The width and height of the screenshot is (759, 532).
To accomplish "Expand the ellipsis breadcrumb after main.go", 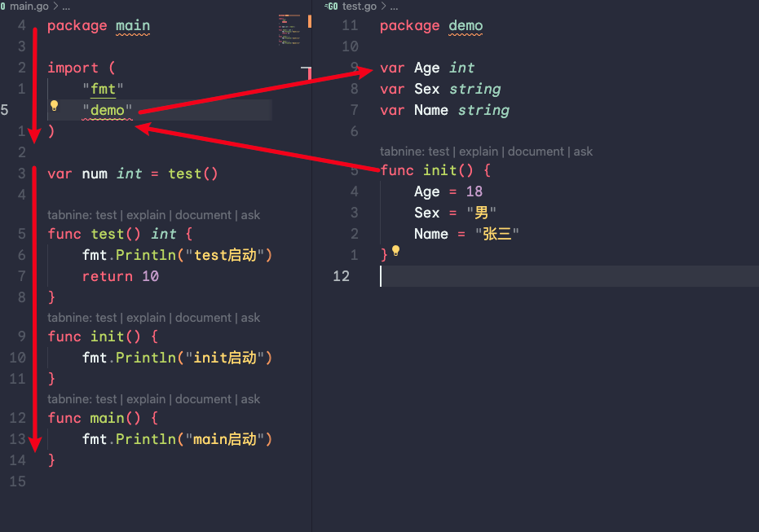I will 66,7.
